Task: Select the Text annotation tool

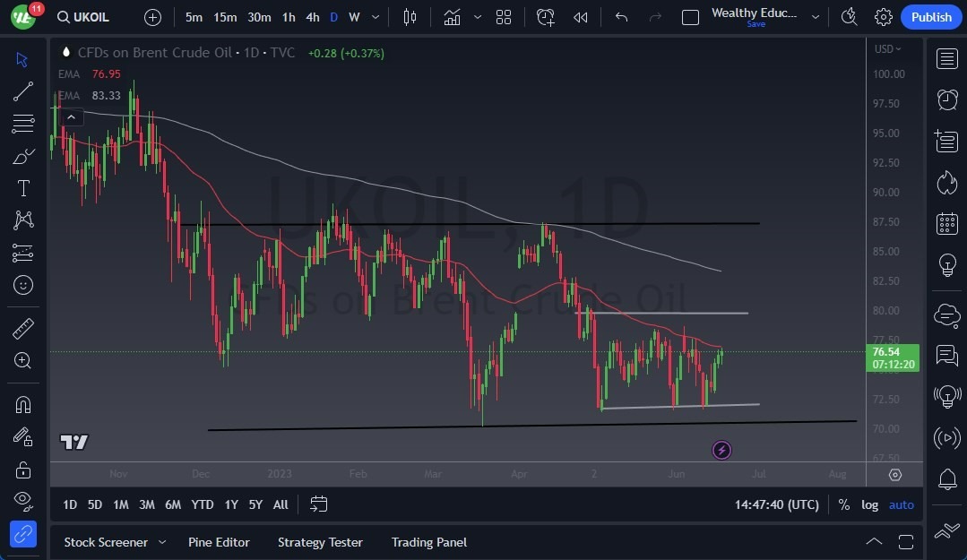Action: coord(23,187)
